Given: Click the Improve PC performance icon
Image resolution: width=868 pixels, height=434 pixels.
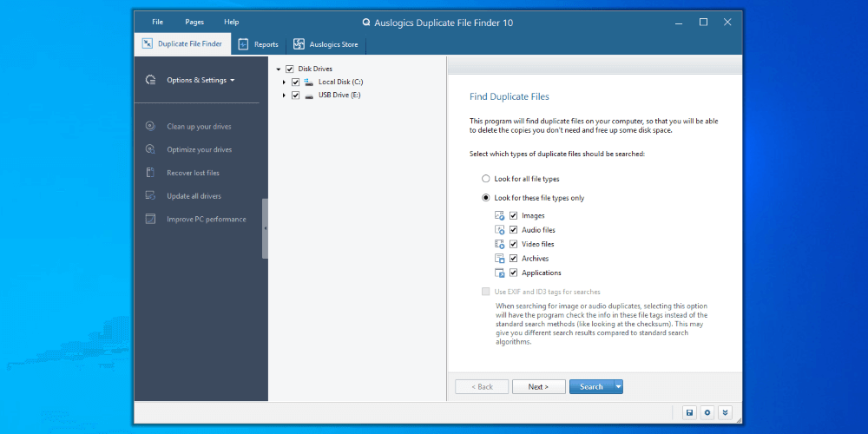Looking at the screenshot, I should (150, 220).
